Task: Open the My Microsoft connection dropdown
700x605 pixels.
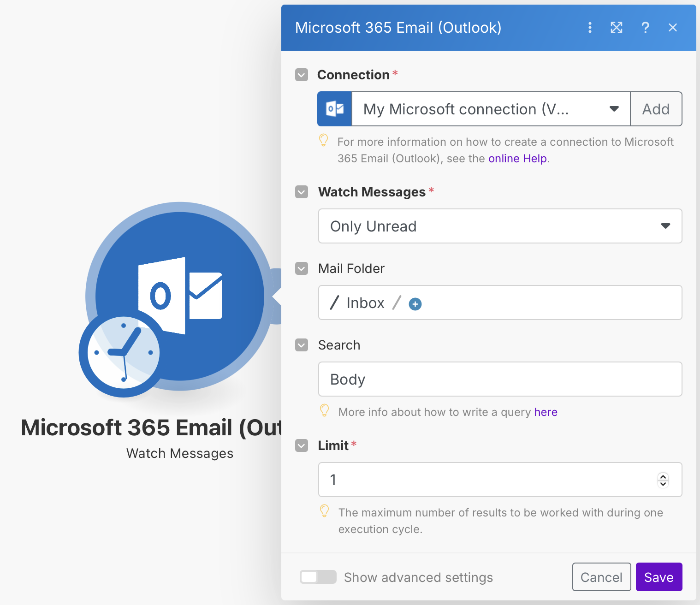Action: coord(491,109)
